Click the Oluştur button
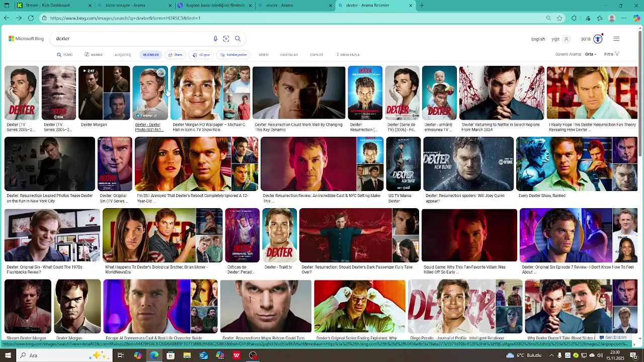Viewport: 644px width, 362px height. point(201,55)
